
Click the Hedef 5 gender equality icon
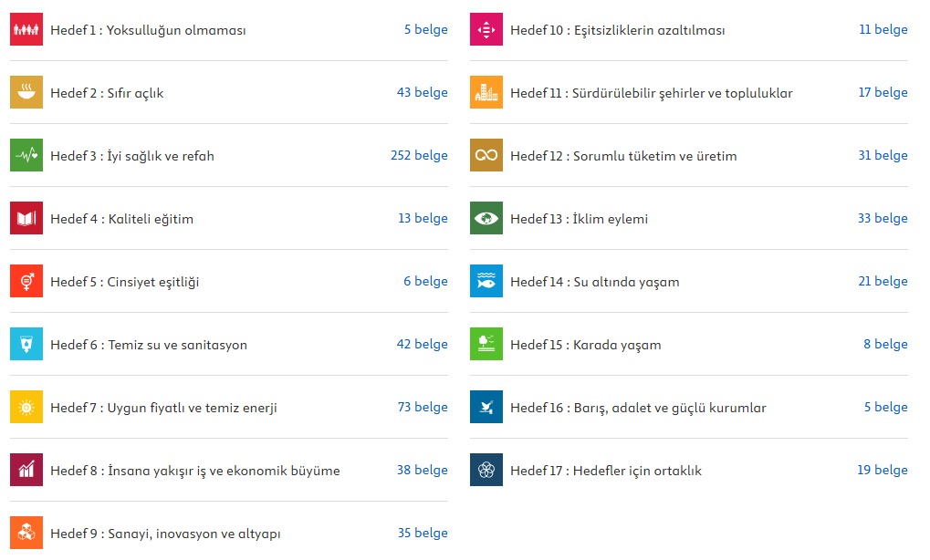[26, 282]
